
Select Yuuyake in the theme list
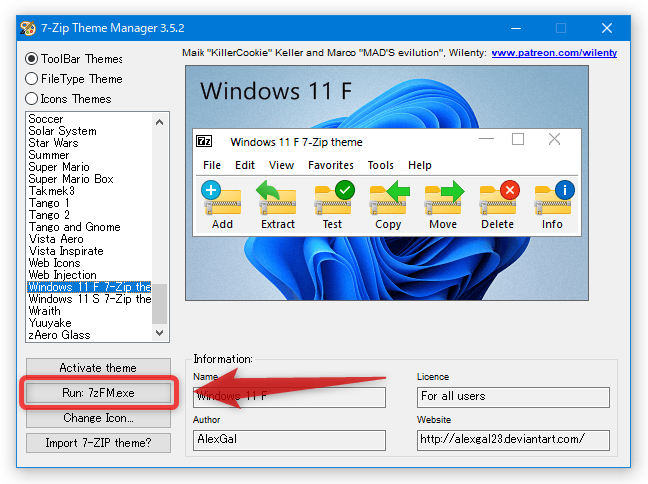pyautogui.click(x=89, y=323)
